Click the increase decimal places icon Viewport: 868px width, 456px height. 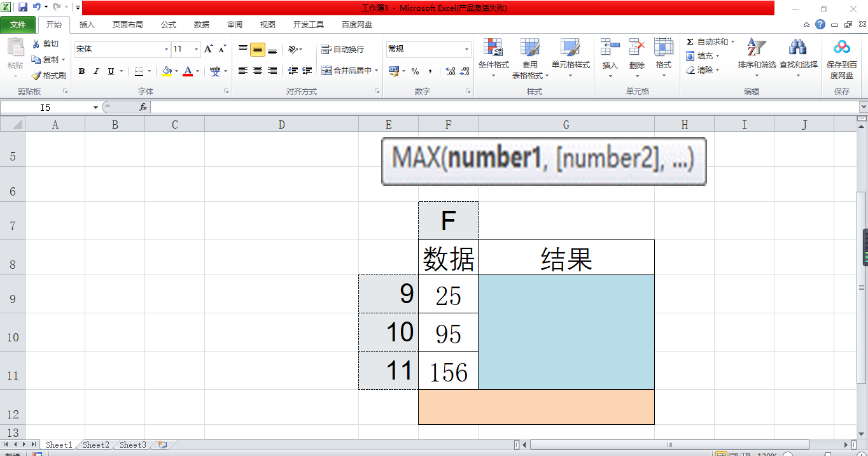pyautogui.click(x=450, y=71)
